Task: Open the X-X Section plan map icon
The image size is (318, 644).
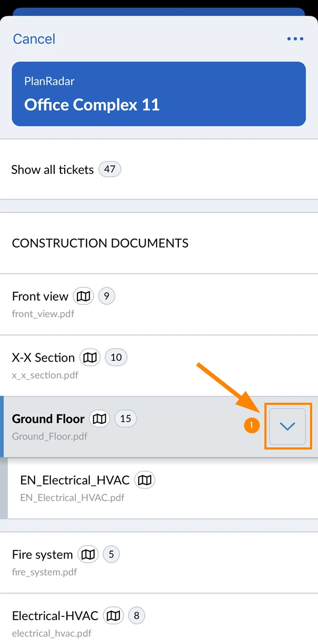Action: pyautogui.click(x=90, y=358)
